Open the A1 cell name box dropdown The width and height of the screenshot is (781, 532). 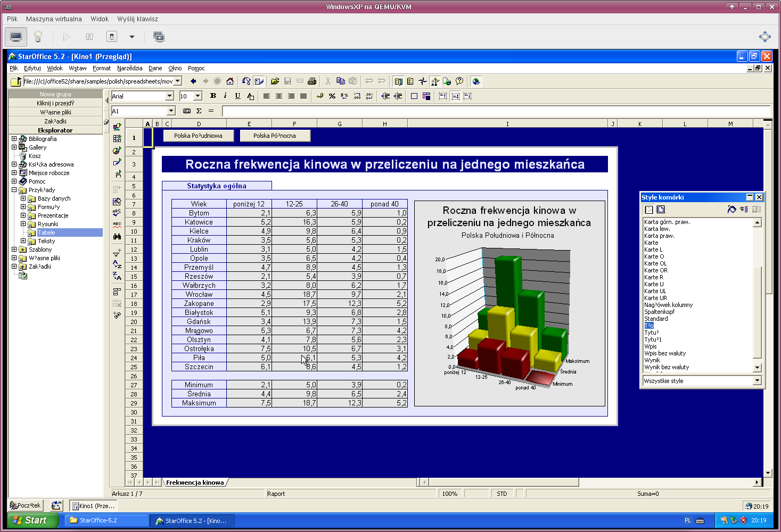pos(171,111)
